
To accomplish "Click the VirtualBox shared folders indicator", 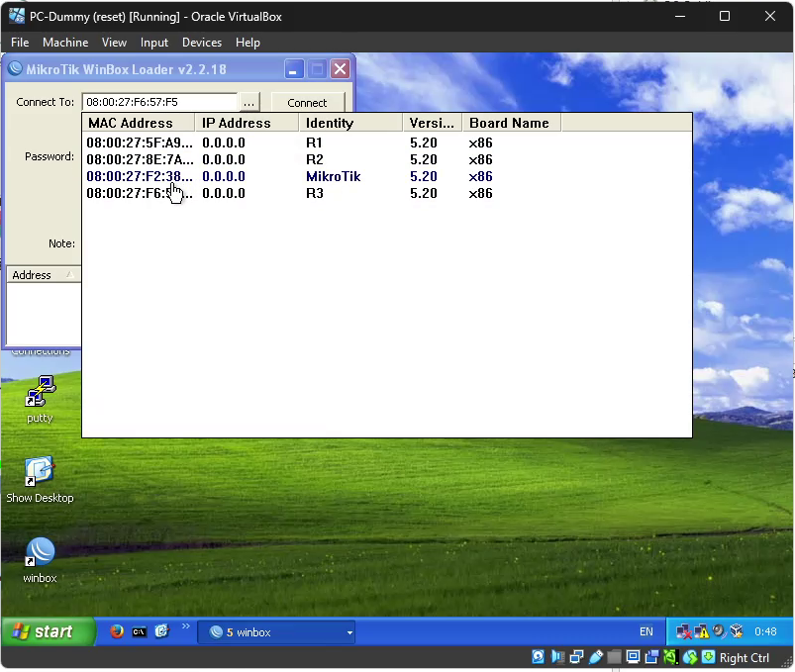I will pos(614,657).
